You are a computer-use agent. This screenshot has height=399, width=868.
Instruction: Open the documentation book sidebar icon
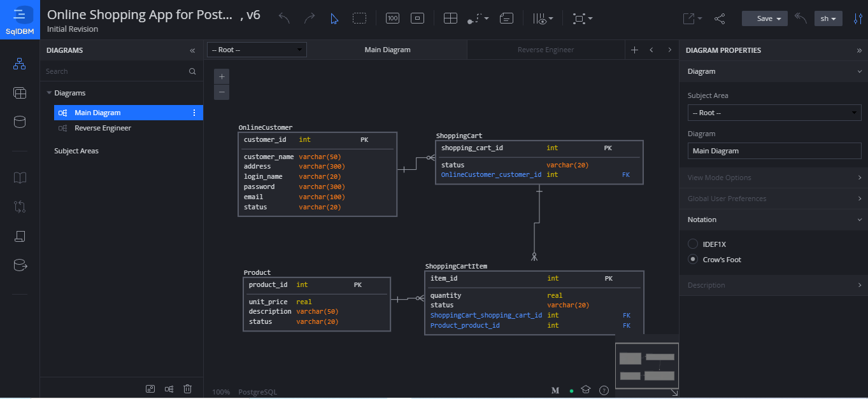point(20,178)
